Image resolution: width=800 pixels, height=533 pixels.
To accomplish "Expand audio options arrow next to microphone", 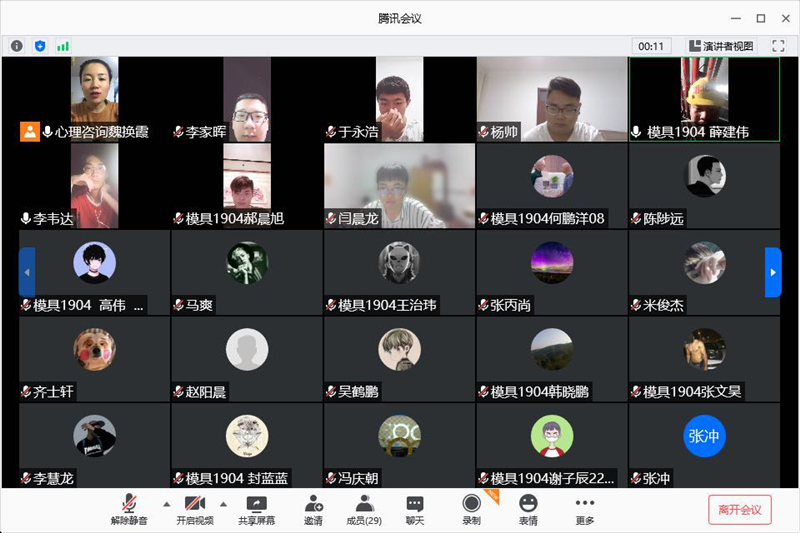I will pyautogui.click(x=166, y=504).
